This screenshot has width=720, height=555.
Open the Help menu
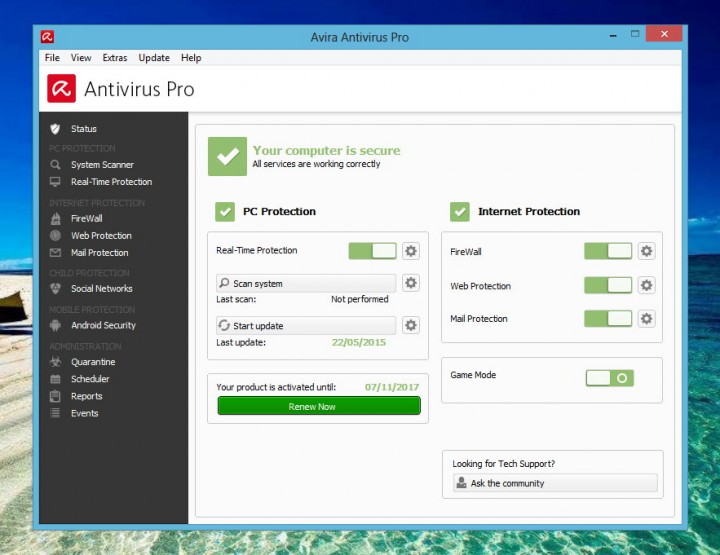(191, 58)
